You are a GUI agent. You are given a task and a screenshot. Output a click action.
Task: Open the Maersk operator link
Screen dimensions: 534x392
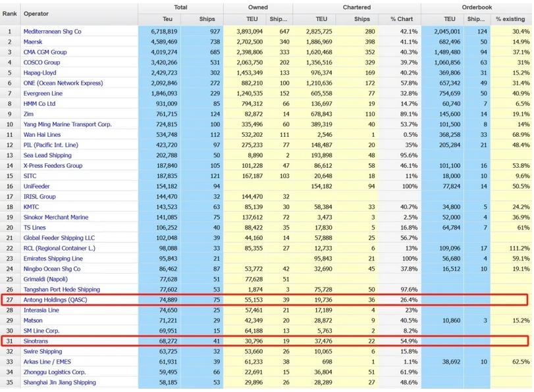(x=33, y=42)
